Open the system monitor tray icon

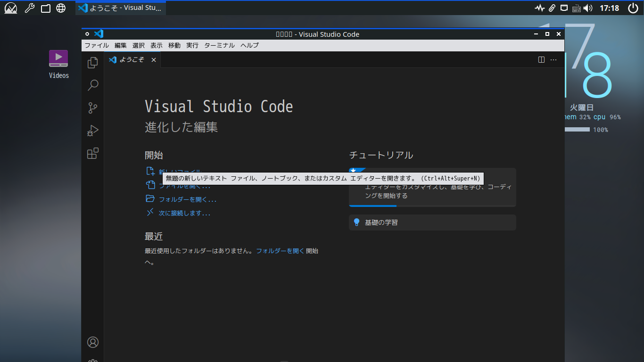(x=539, y=8)
